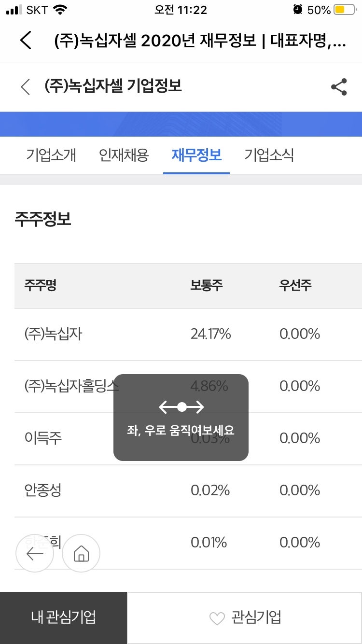Tap the floating back arrow button

click(x=35, y=553)
